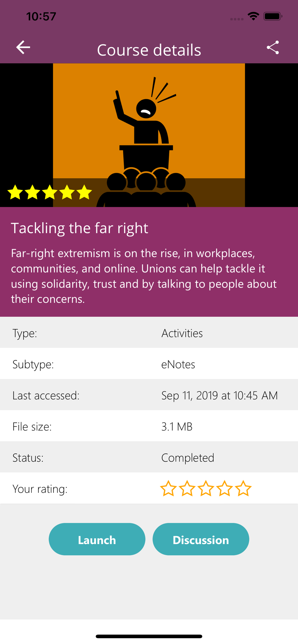This screenshot has height=644, width=298.
Task: Select the Type row showing Activities
Action: pyautogui.click(x=149, y=333)
